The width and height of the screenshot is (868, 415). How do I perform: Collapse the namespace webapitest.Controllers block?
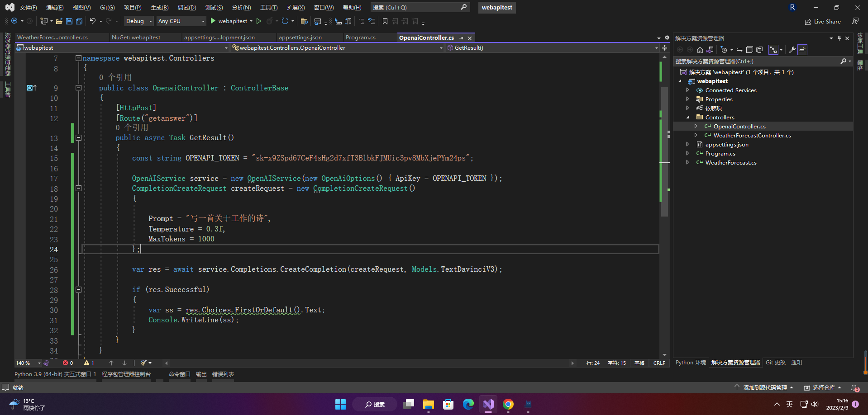79,58
